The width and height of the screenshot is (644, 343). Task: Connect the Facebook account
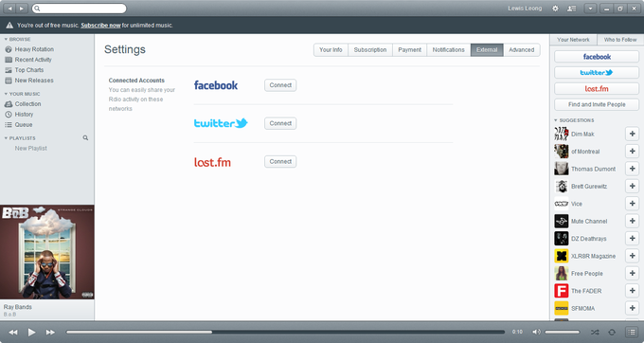click(x=280, y=85)
